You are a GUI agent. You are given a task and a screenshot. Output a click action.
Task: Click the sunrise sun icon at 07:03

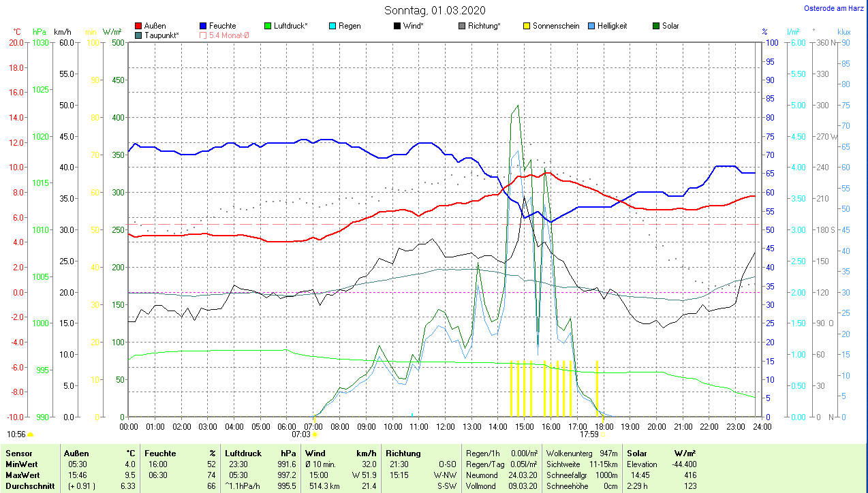pyautogui.click(x=315, y=434)
